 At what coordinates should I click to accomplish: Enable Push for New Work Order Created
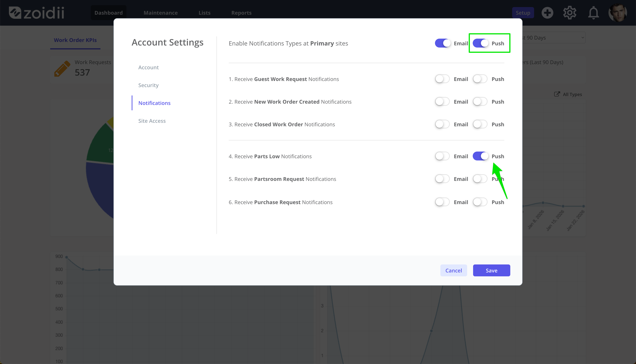pos(480,102)
